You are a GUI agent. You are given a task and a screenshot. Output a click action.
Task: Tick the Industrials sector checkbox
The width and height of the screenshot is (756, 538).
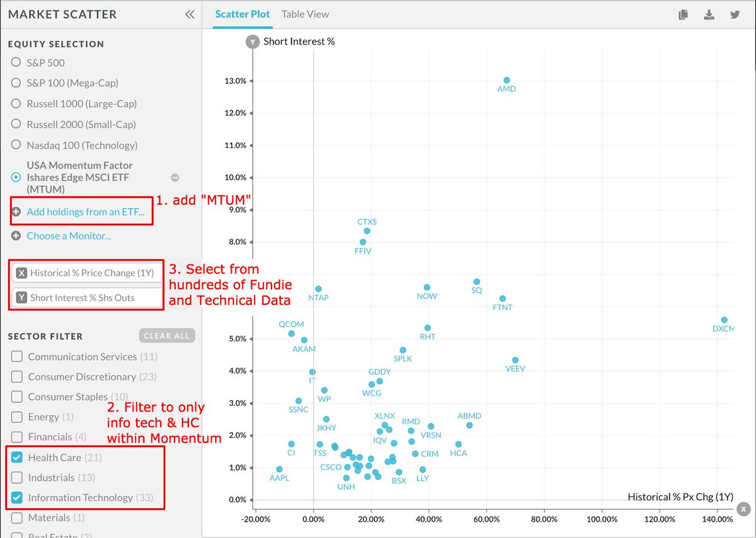17,478
